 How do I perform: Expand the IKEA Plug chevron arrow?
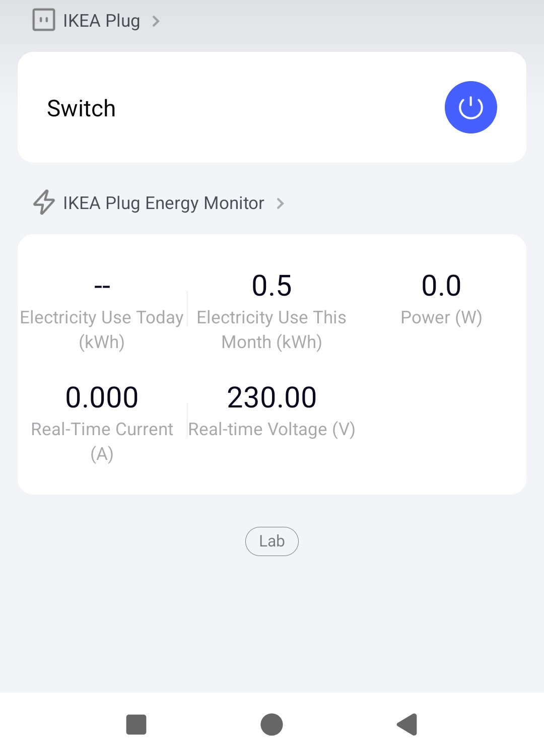[156, 21]
